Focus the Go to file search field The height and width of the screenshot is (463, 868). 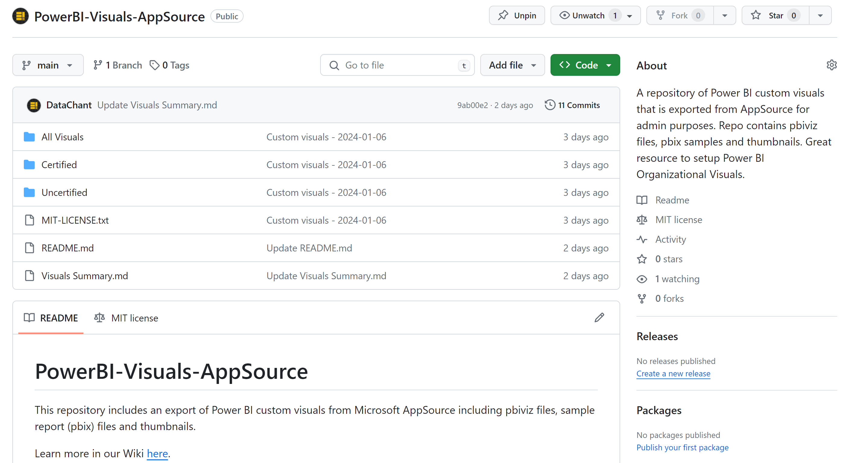click(397, 65)
